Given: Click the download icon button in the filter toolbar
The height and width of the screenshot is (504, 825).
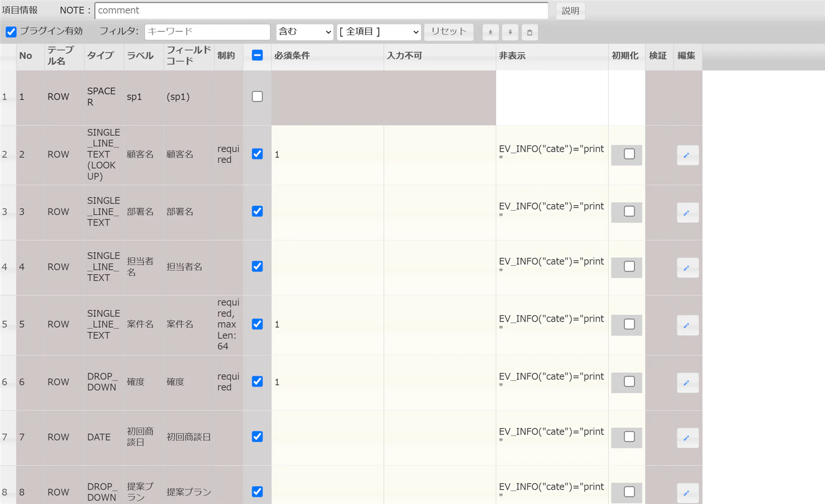Looking at the screenshot, I should click(x=490, y=32).
